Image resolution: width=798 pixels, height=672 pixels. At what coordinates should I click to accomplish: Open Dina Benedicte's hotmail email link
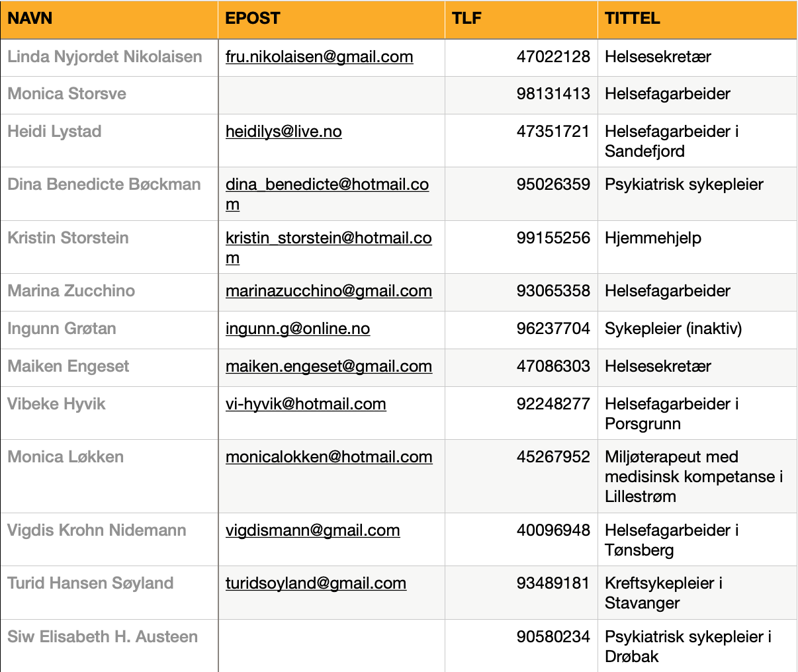[x=327, y=185]
